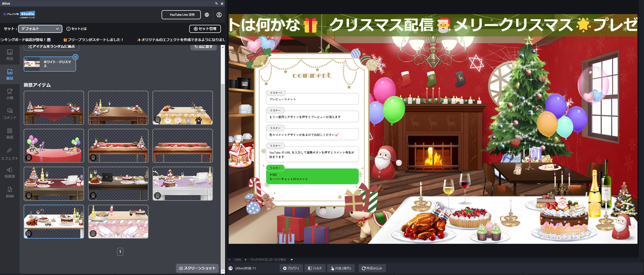Open the BGM sidebar section

point(10,192)
